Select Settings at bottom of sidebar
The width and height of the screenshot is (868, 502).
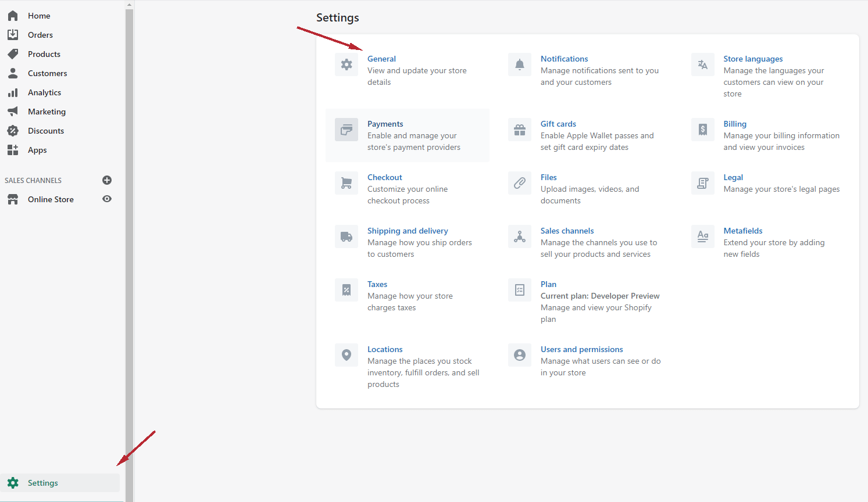click(42, 483)
